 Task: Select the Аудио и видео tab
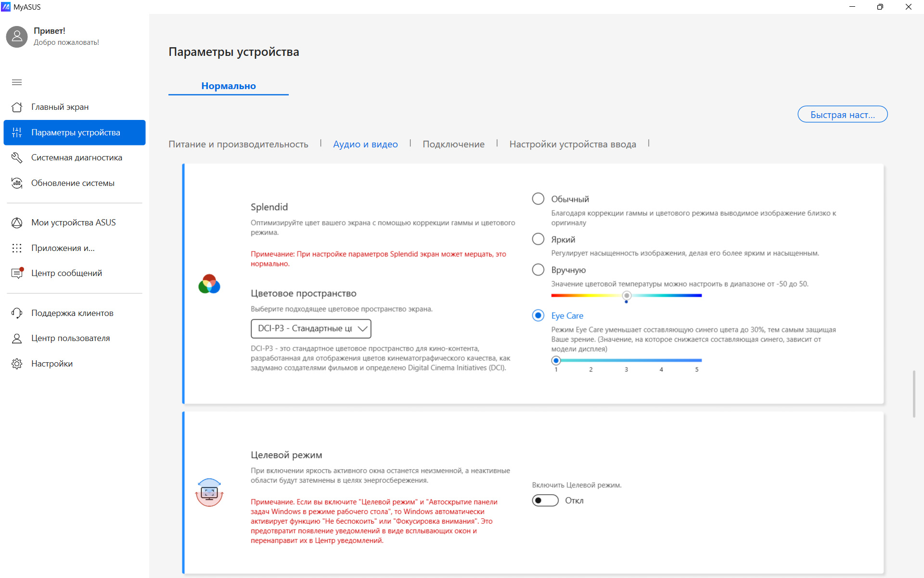[365, 144]
